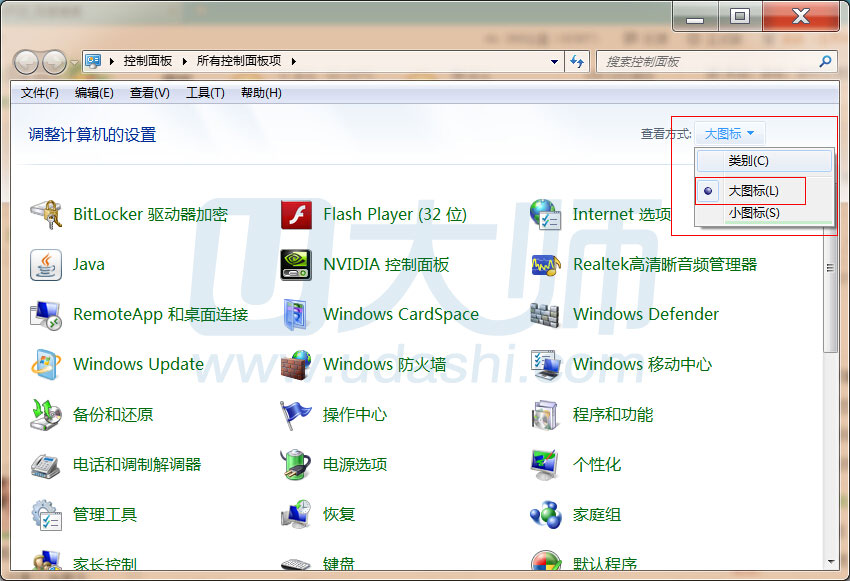
Task: Click the 个性化 link
Action: click(x=596, y=464)
